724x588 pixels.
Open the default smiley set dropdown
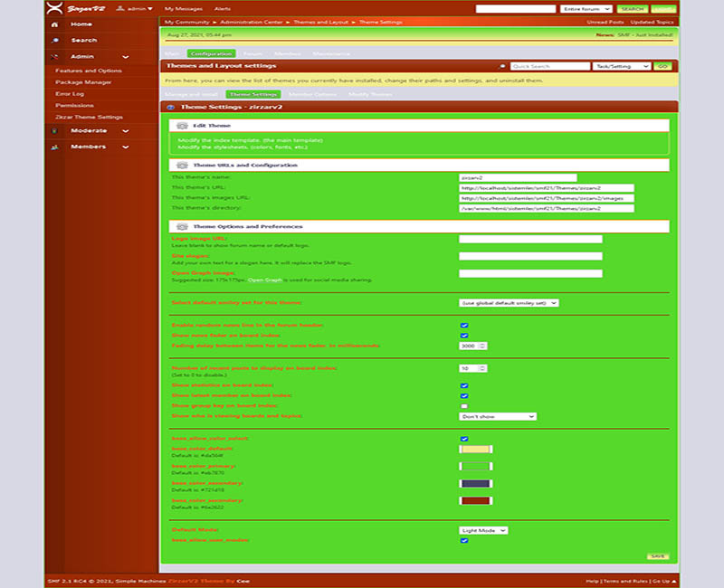click(509, 303)
